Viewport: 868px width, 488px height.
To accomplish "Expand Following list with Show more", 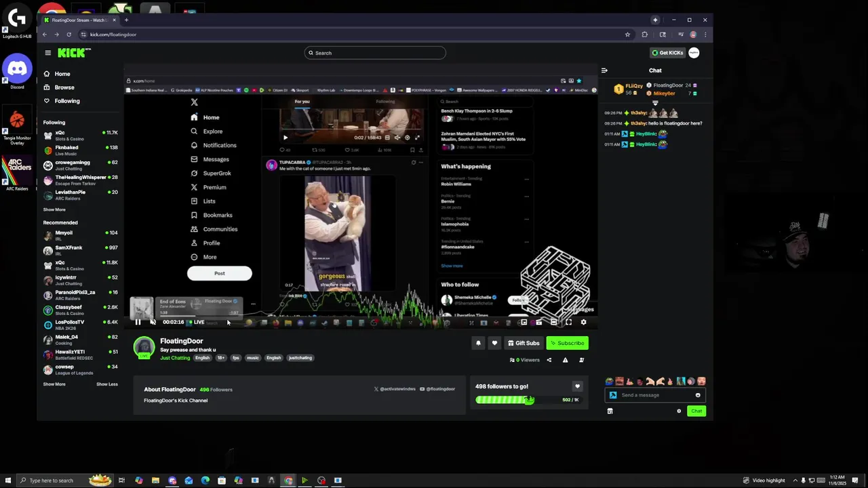I will 54,209.
